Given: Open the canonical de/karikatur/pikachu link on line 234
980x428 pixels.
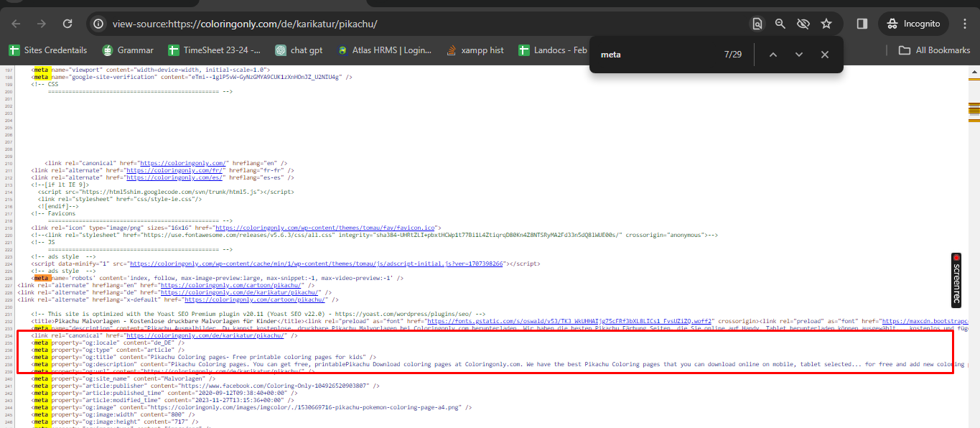Looking at the screenshot, I should pos(207,335).
